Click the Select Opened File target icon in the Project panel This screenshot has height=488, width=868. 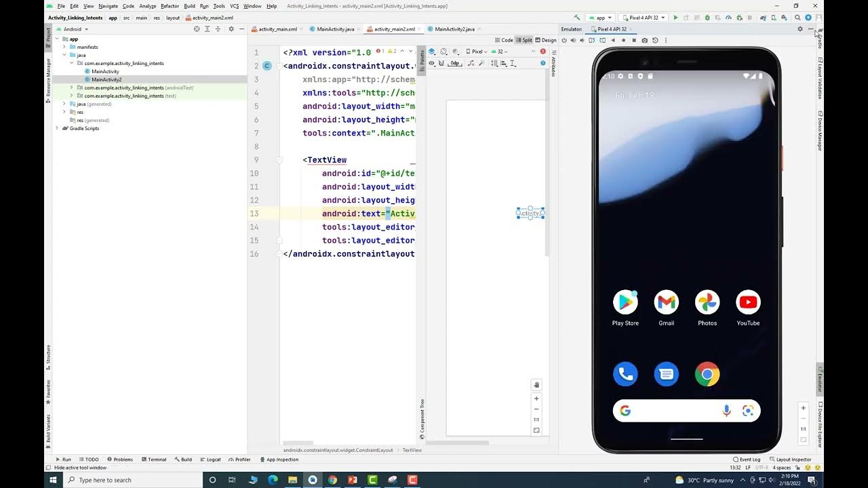point(197,29)
